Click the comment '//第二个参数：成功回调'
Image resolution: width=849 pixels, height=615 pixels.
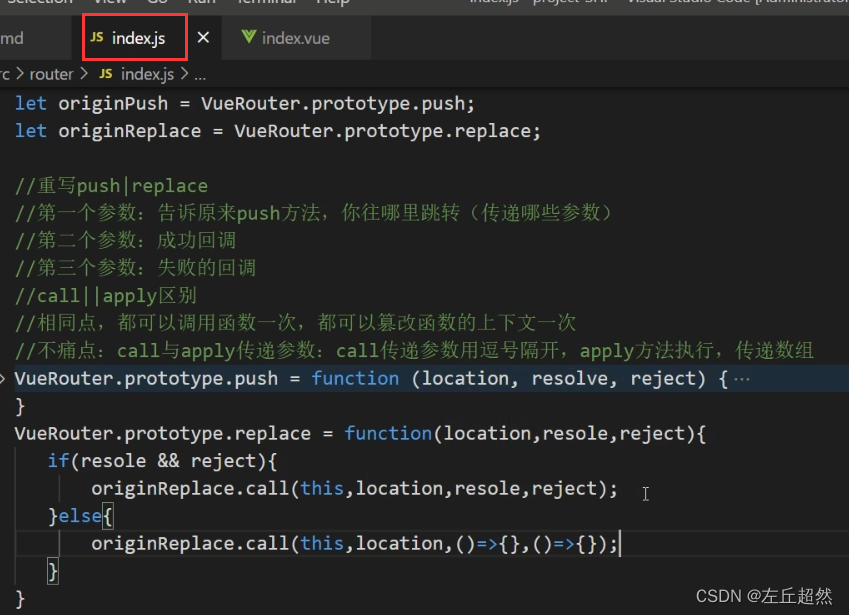[x=126, y=240]
